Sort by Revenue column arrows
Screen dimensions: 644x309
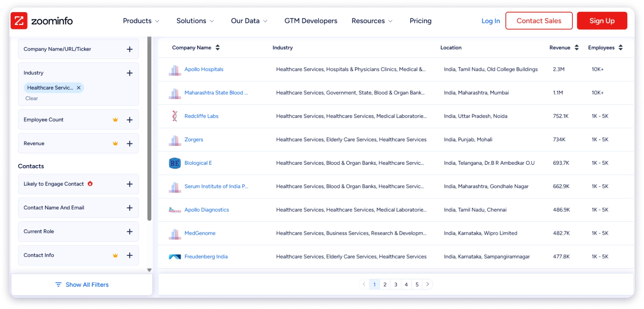click(576, 48)
